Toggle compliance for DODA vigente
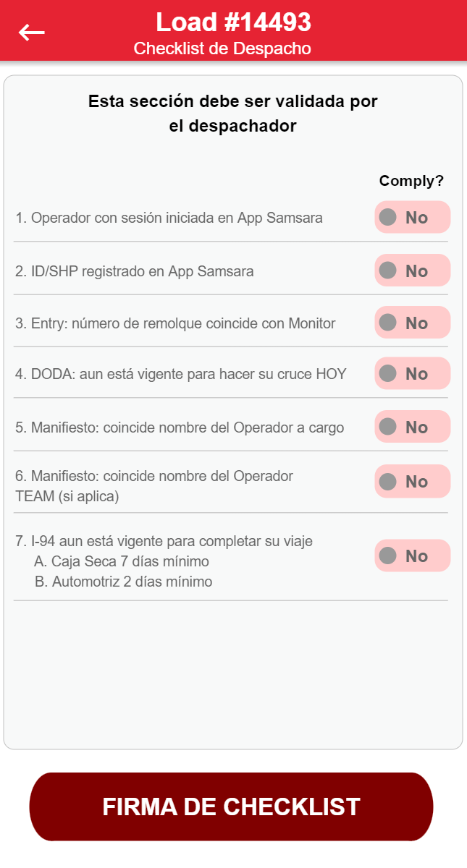467x868 pixels. 412,373
